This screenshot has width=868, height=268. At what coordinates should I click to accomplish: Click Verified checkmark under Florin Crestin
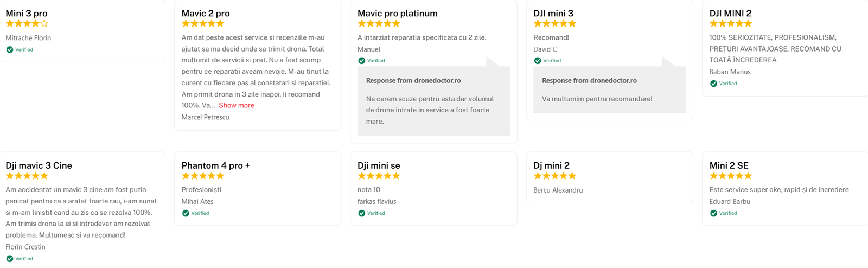[10, 259]
